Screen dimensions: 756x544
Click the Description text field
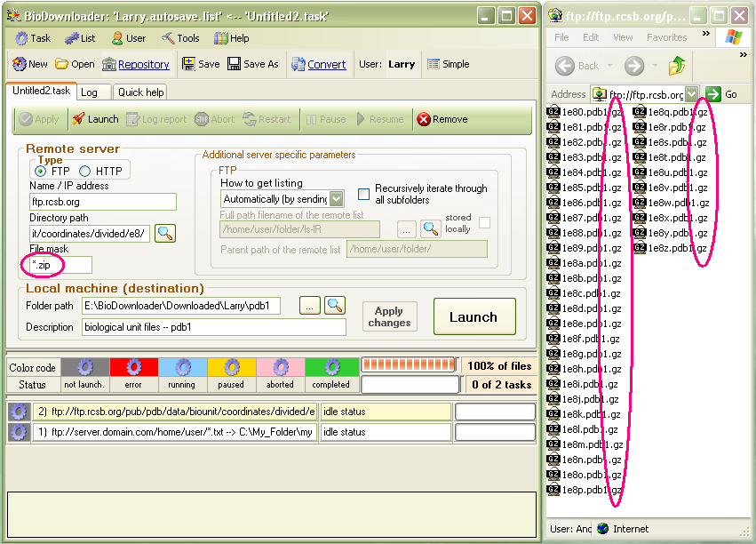[x=214, y=327]
